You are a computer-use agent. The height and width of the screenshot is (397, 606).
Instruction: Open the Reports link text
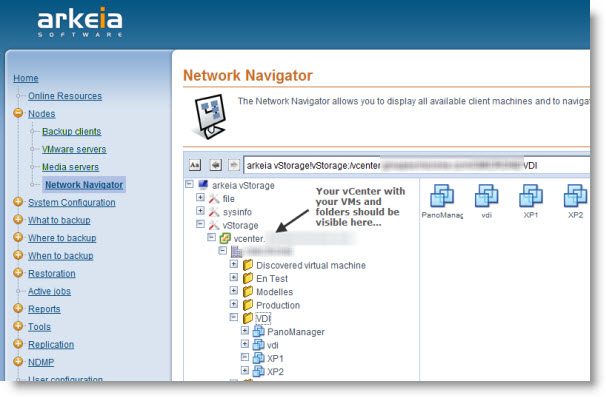[44, 309]
